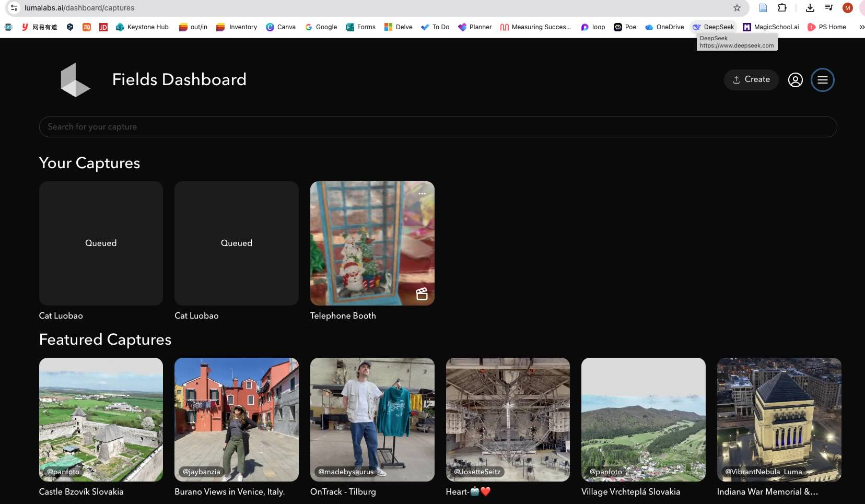
Task: Click the @VibrantNebula_Luma username tag
Action: (x=763, y=472)
